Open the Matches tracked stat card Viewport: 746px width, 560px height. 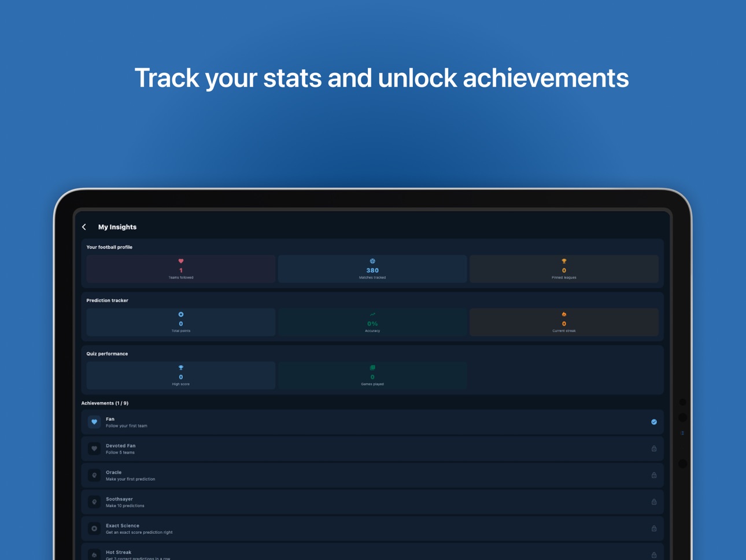pyautogui.click(x=372, y=269)
